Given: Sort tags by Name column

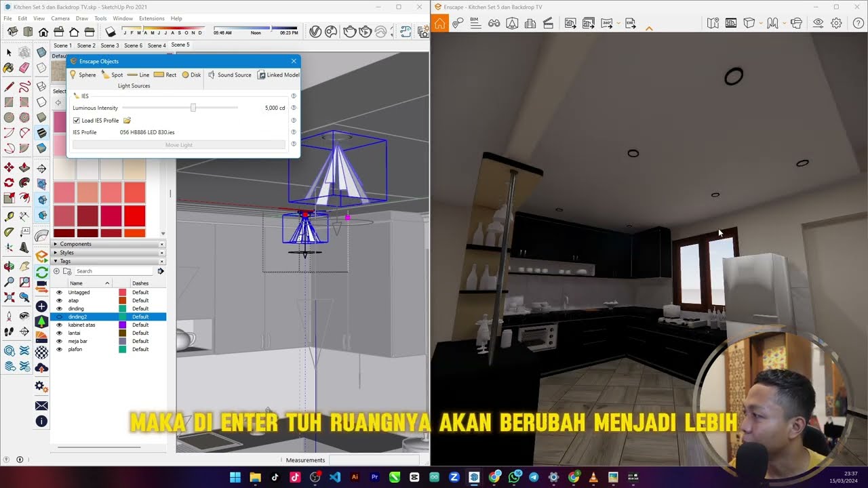Looking at the screenshot, I should coord(89,283).
